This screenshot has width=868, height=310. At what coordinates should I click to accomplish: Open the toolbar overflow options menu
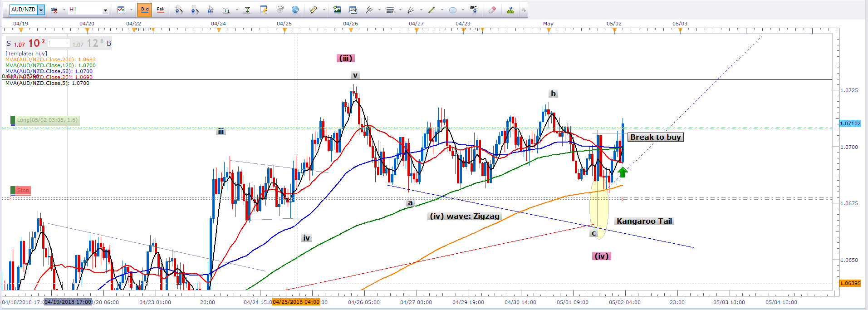[x=523, y=10]
